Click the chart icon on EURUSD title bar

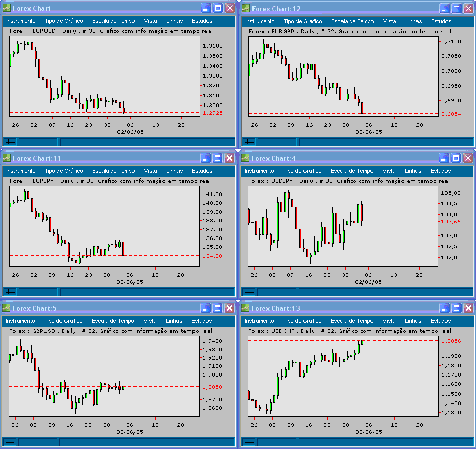7,7
